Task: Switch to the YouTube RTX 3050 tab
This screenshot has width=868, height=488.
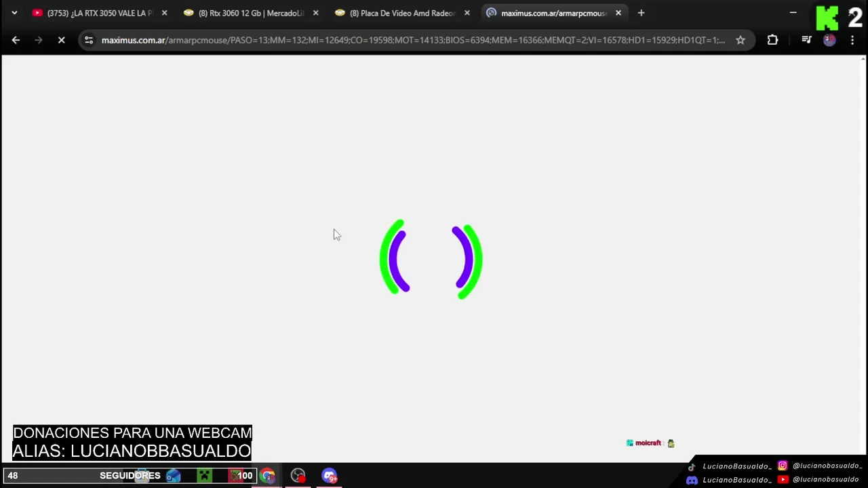Action: pos(100,13)
